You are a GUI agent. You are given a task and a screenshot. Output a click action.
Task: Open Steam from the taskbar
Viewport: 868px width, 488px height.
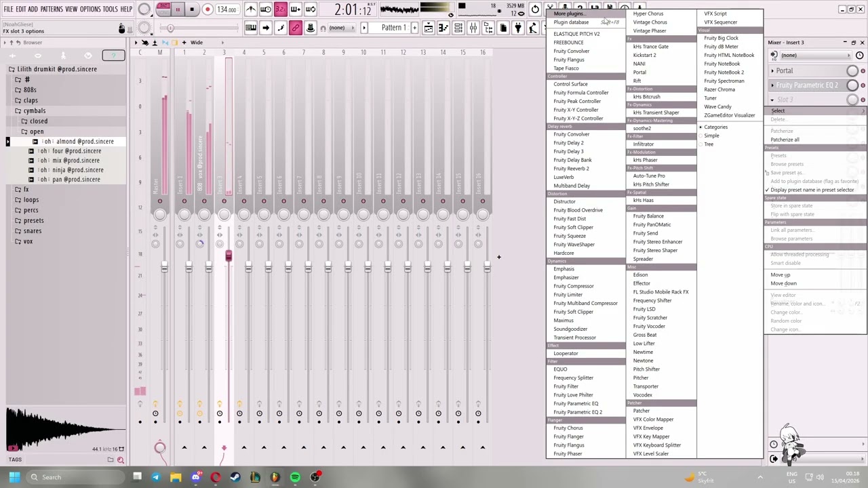[235, 477]
